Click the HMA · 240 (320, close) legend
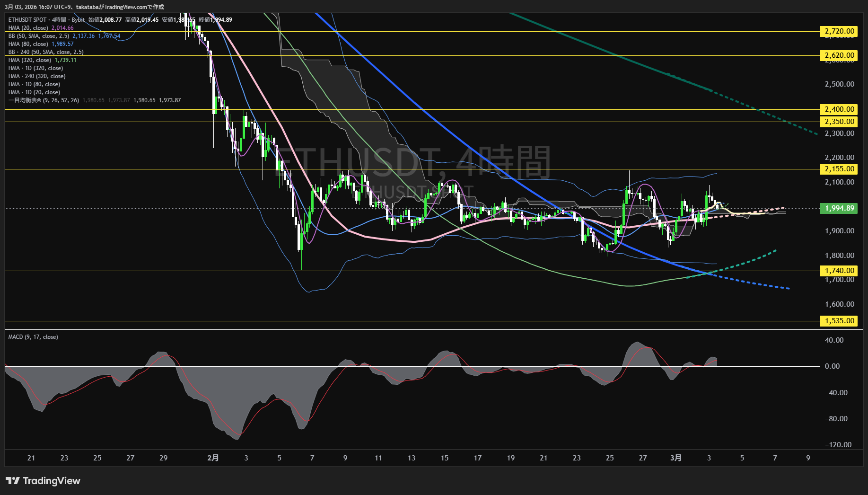Viewport: 868px width, 495px height. pos(37,76)
